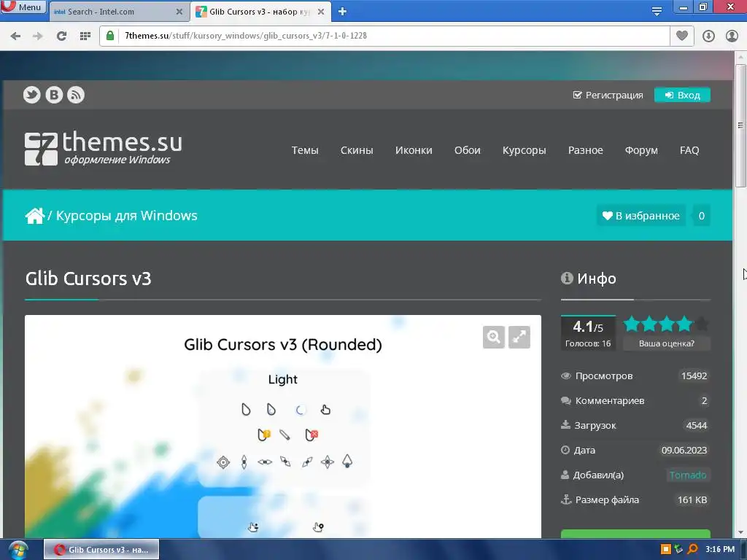Open the Glib Cursors v3 preview image
Viewport: 747px width, 560px height.
(283, 426)
